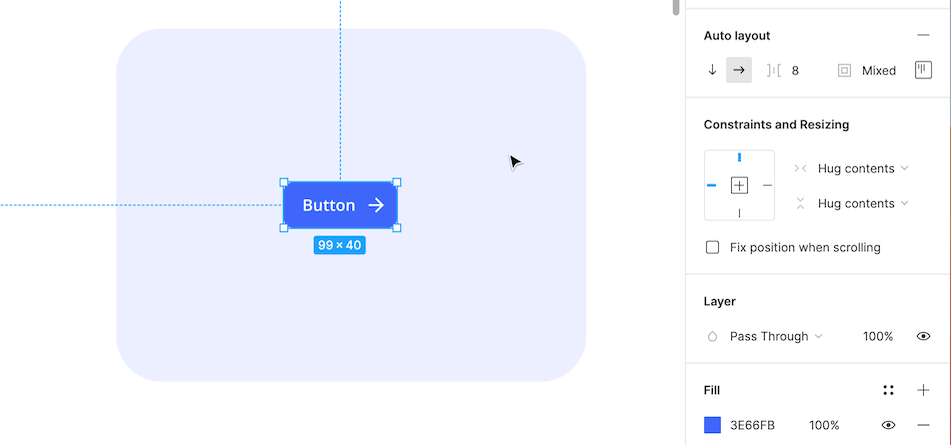This screenshot has width=951, height=445.
Task: Toggle fill visibility eye icon
Action: (889, 426)
